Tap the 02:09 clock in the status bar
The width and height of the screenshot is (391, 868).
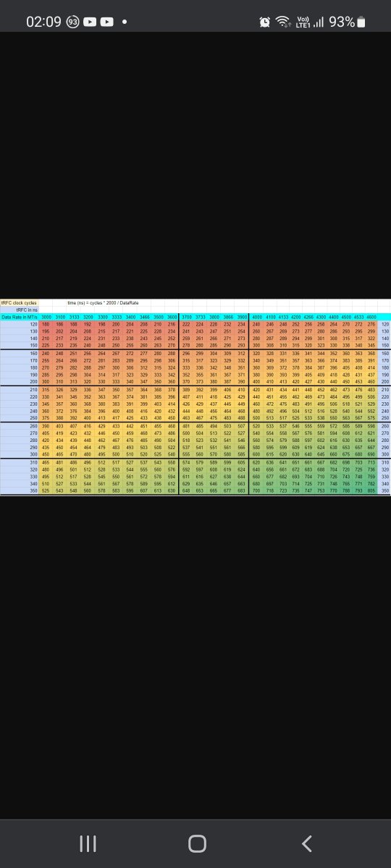point(43,22)
